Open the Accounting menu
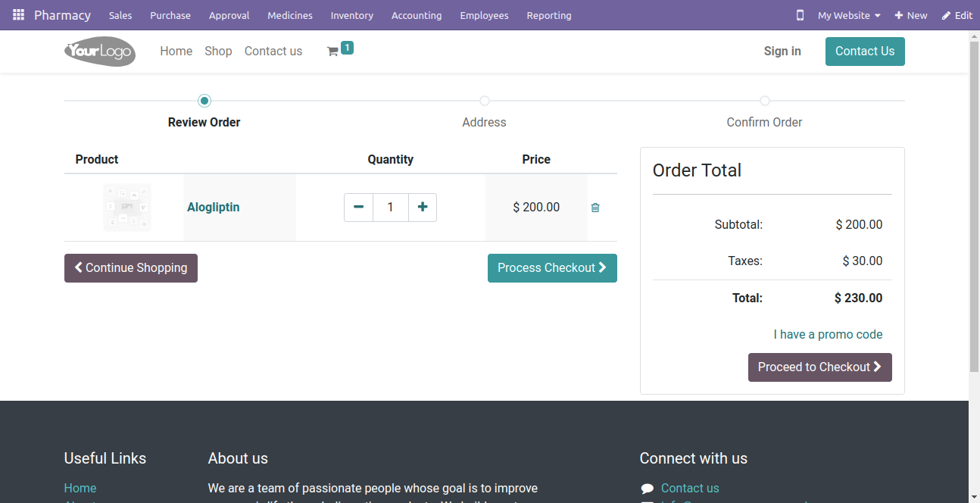 coord(417,15)
